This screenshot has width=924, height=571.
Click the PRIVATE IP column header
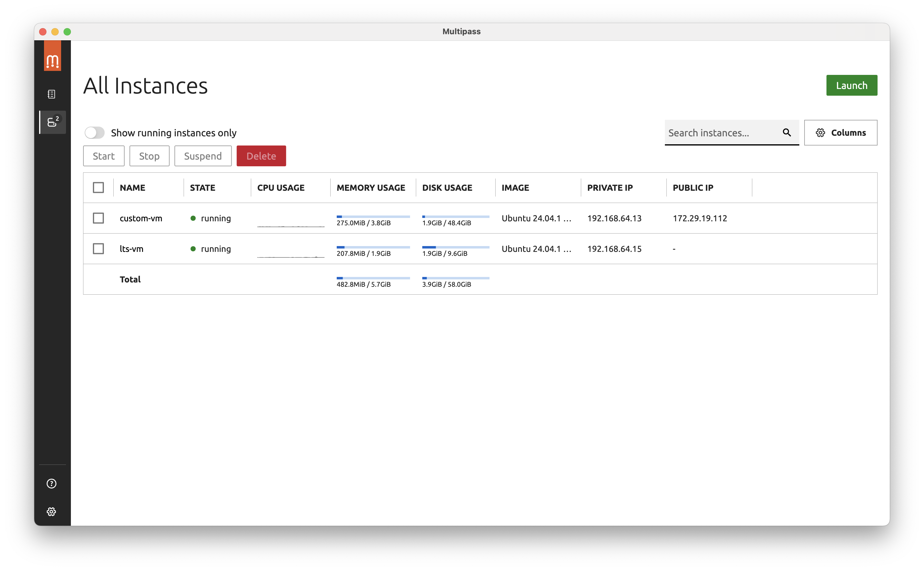(x=610, y=188)
